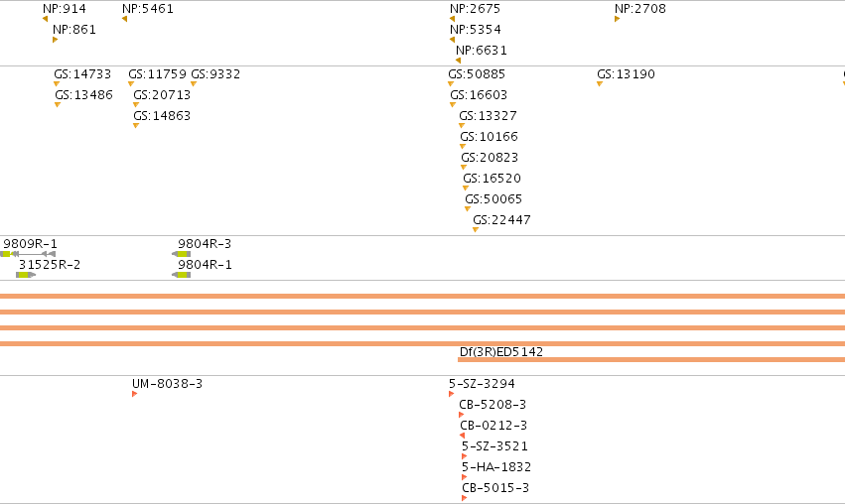Image resolution: width=845 pixels, height=504 pixels.
Task: Click the 5-HA-1832 insertion label
Action: [x=496, y=467]
